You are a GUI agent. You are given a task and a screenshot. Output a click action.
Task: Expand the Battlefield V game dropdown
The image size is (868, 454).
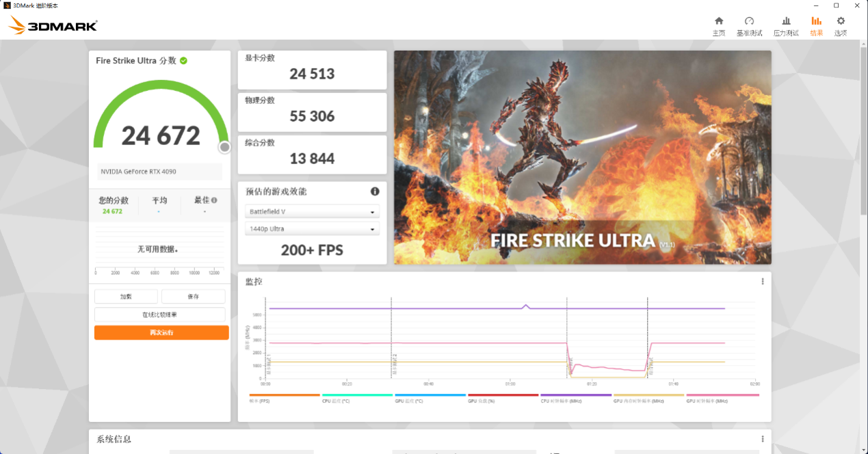coord(312,212)
